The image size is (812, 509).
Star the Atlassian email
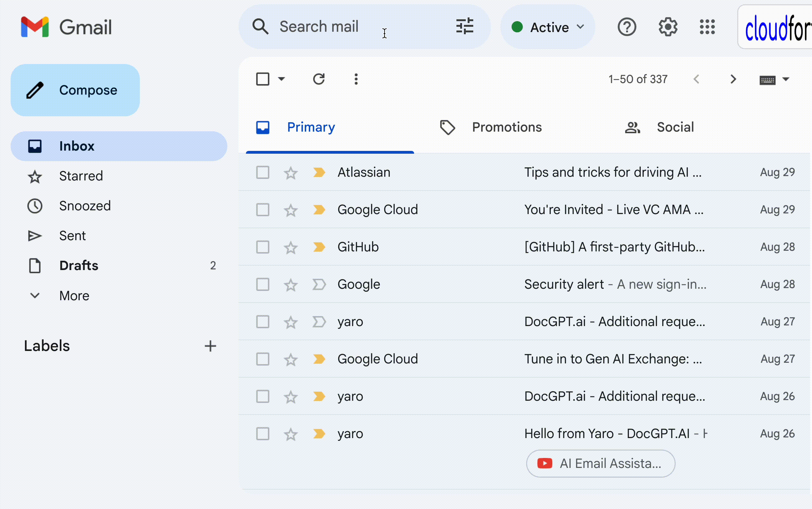pyautogui.click(x=291, y=173)
